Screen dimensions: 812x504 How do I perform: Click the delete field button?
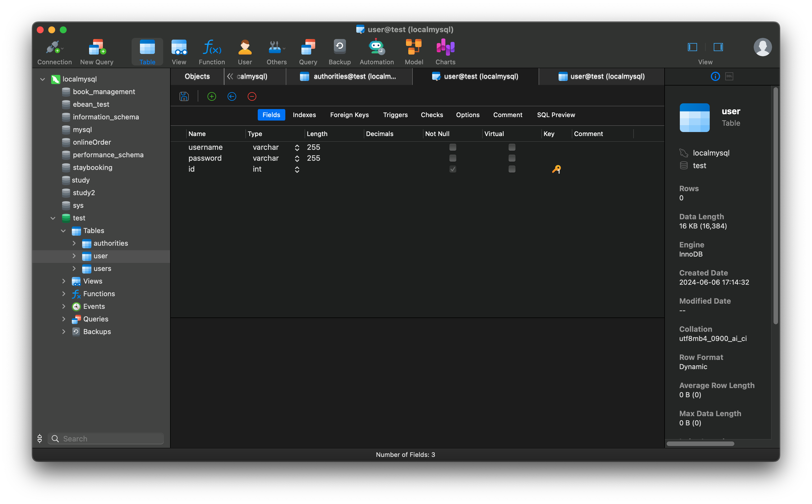pyautogui.click(x=252, y=96)
